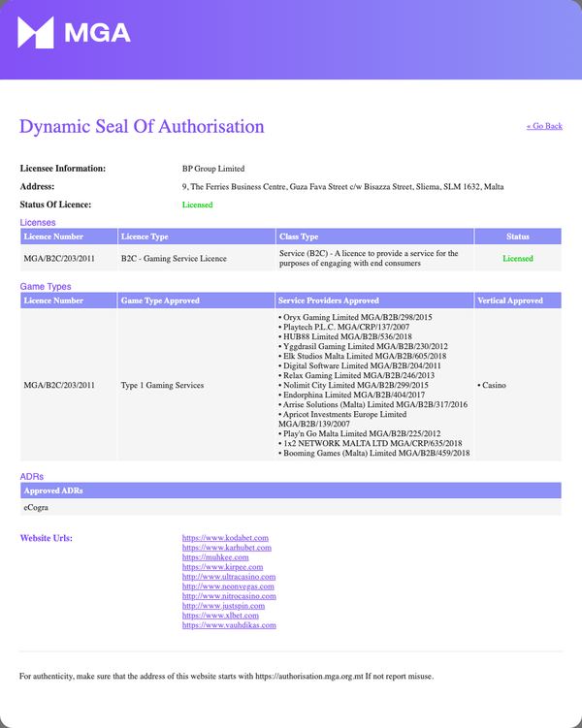582x728 pixels.
Task: Click the justspin.com link
Action: click(x=223, y=606)
